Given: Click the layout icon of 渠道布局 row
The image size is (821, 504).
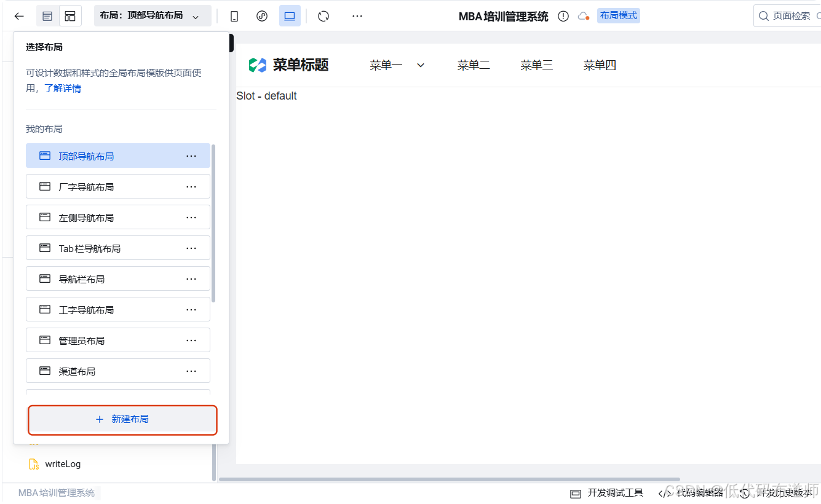Looking at the screenshot, I should click(x=45, y=371).
